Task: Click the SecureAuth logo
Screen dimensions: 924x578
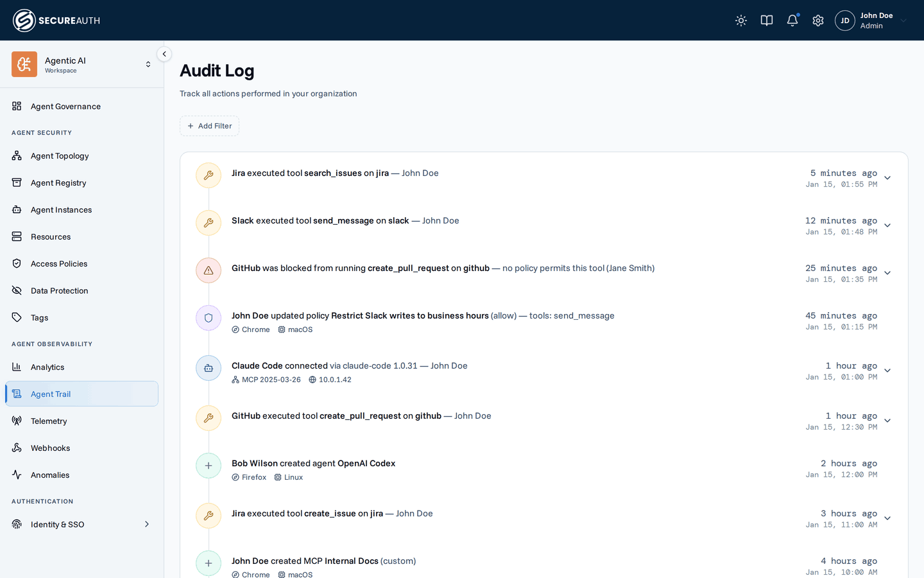Action: coord(56,21)
